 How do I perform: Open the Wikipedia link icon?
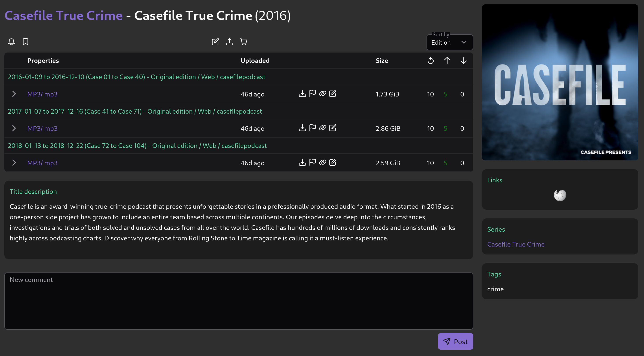pyautogui.click(x=560, y=195)
